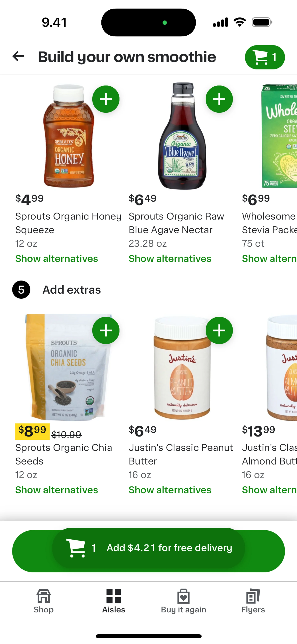
Task: Show alternatives for Justin's Peanut Butter
Action: point(170,490)
